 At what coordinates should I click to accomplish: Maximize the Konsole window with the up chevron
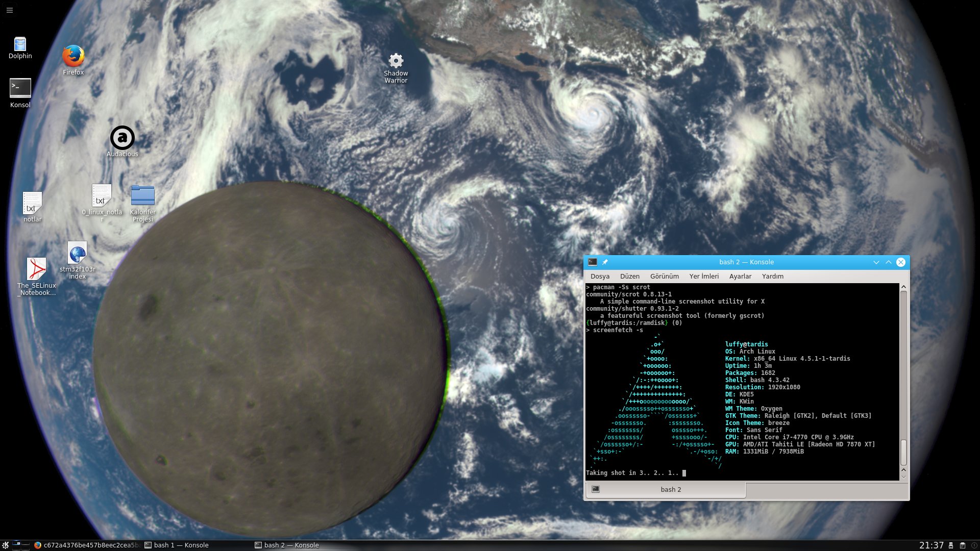[x=888, y=262]
